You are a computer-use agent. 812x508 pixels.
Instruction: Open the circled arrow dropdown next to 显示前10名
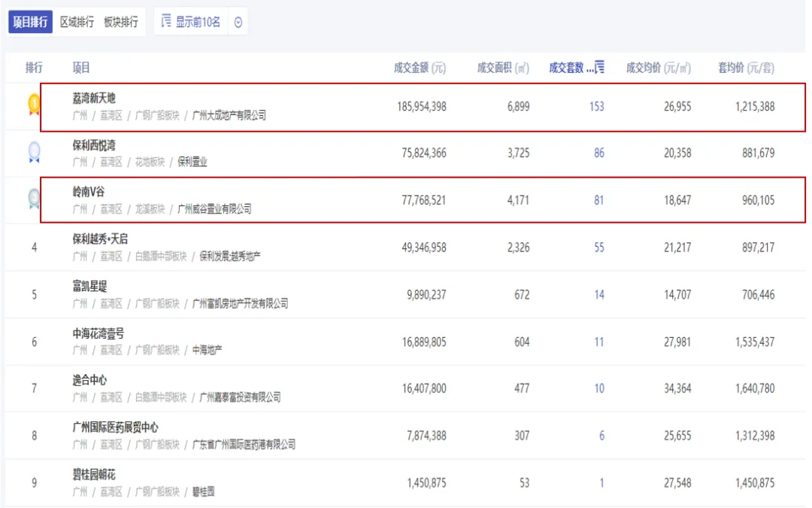[x=238, y=23]
